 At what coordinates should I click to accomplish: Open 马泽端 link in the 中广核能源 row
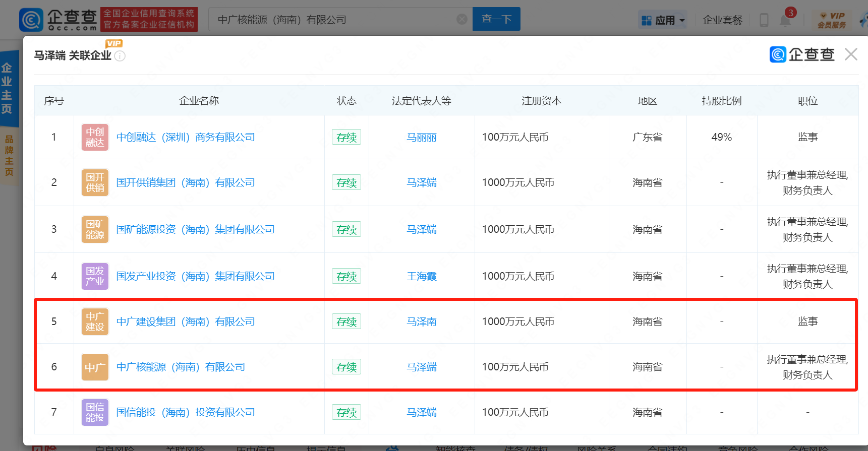(x=422, y=367)
